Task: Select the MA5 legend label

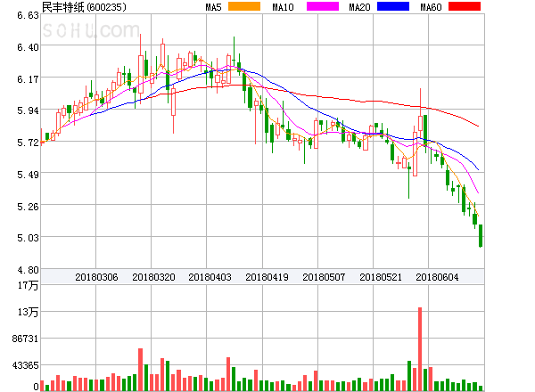Action: point(213,7)
